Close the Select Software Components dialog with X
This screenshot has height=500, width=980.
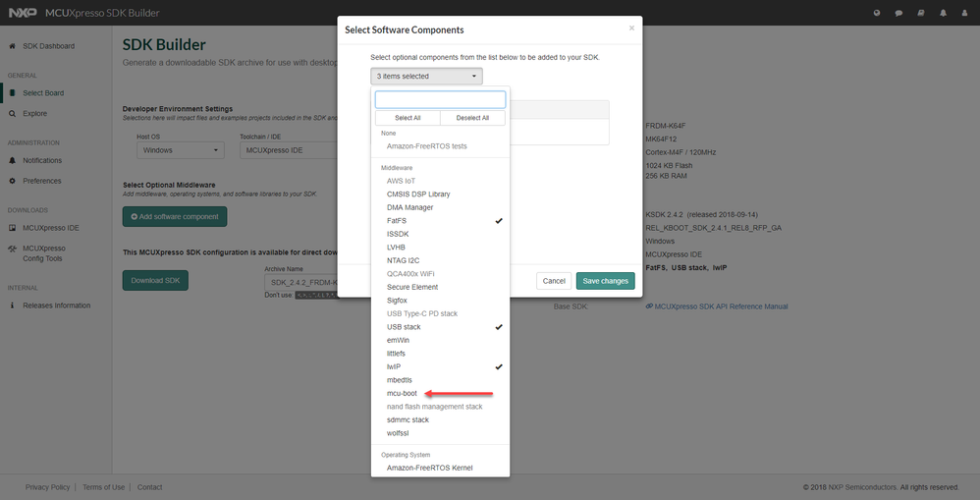point(631,28)
